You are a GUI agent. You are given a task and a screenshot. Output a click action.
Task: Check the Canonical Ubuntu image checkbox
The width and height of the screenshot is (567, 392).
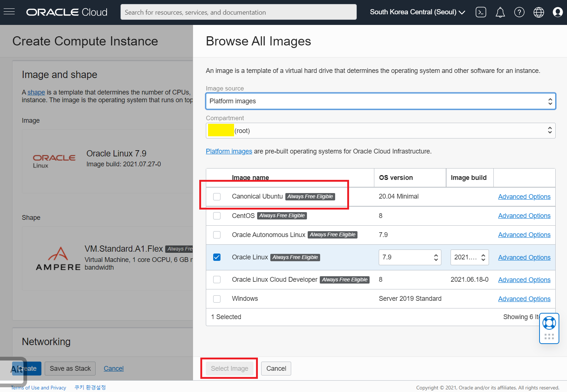coord(217,197)
